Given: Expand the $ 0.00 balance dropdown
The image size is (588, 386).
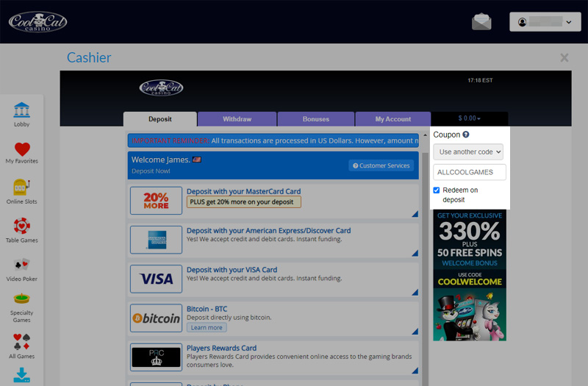Looking at the screenshot, I should click(x=469, y=118).
